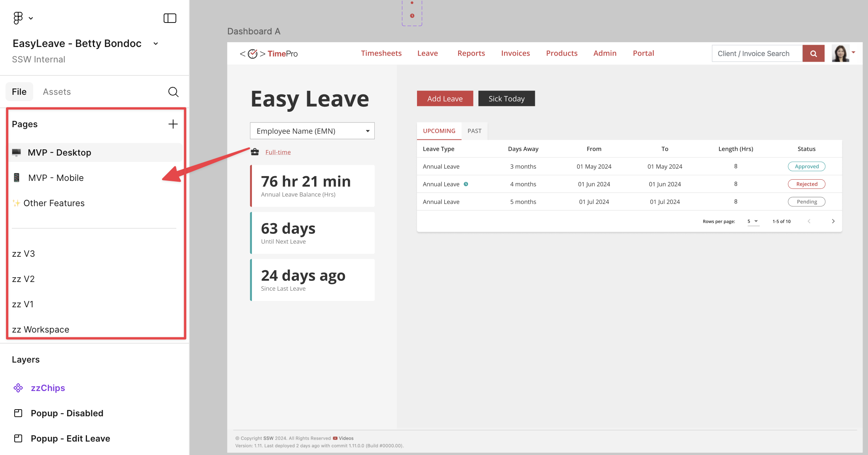Select the zzChips component layer
868x455 pixels.
[48, 388]
